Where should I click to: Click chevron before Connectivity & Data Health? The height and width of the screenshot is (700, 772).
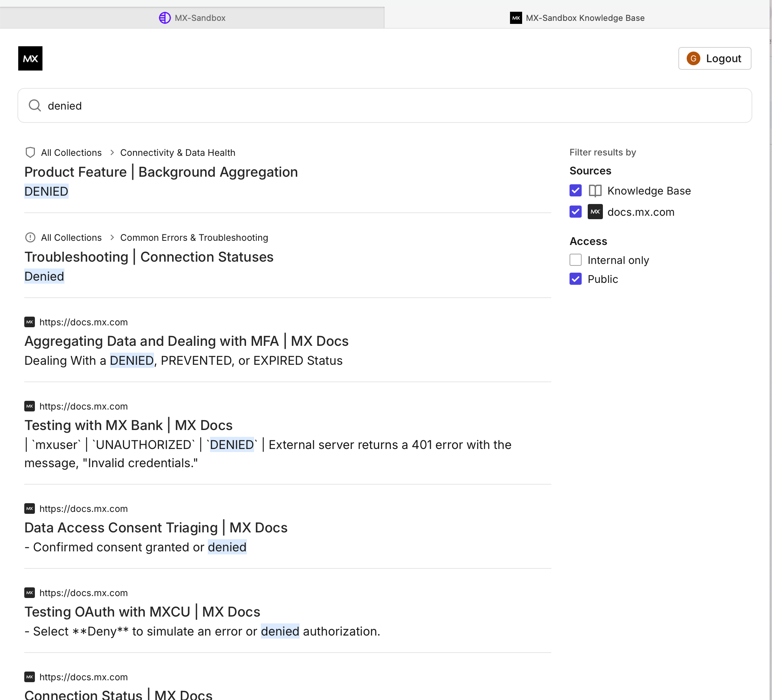pyautogui.click(x=112, y=152)
